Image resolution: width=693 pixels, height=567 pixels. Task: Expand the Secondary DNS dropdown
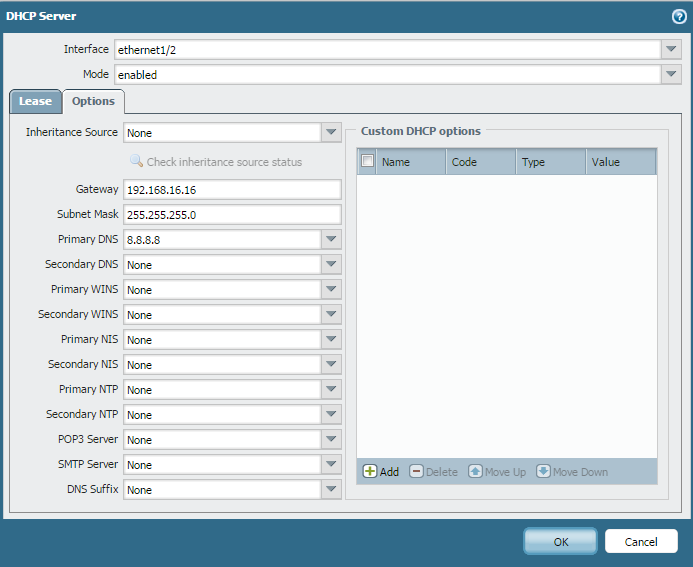(332, 264)
